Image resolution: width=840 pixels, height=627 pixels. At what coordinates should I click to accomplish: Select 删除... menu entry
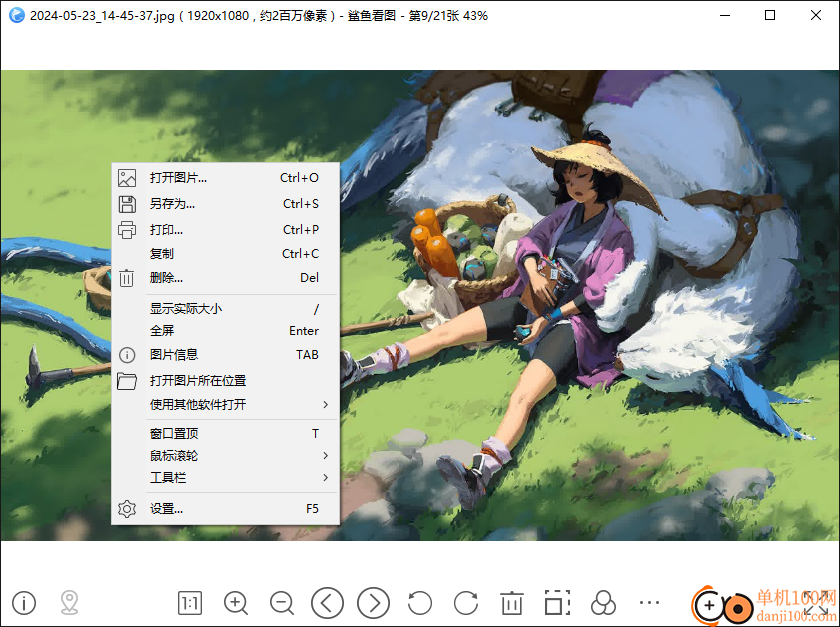[x=226, y=278]
